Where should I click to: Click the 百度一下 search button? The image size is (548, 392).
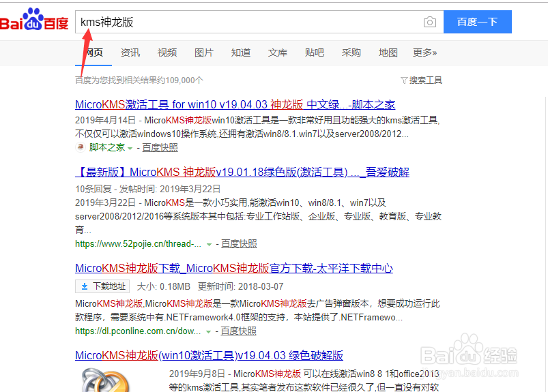(478, 22)
